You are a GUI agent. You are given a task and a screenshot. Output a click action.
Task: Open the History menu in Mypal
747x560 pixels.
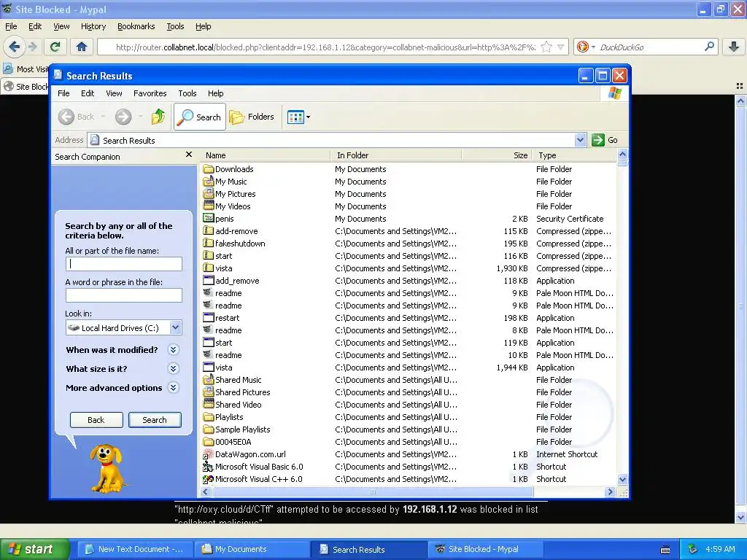click(93, 26)
